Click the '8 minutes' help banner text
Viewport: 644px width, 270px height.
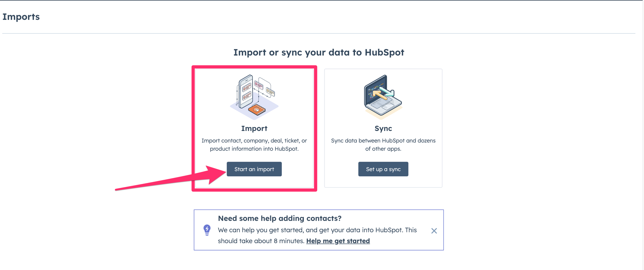pyautogui.click(x=289, y=241)
